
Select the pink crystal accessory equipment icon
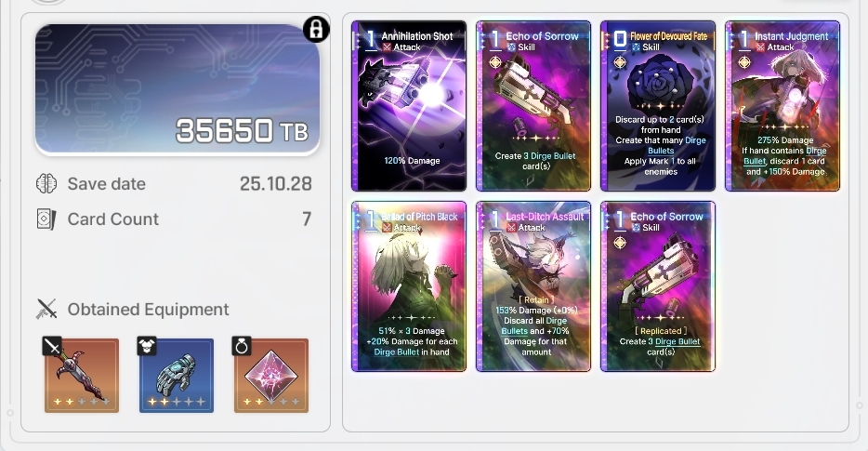(271, 376)
